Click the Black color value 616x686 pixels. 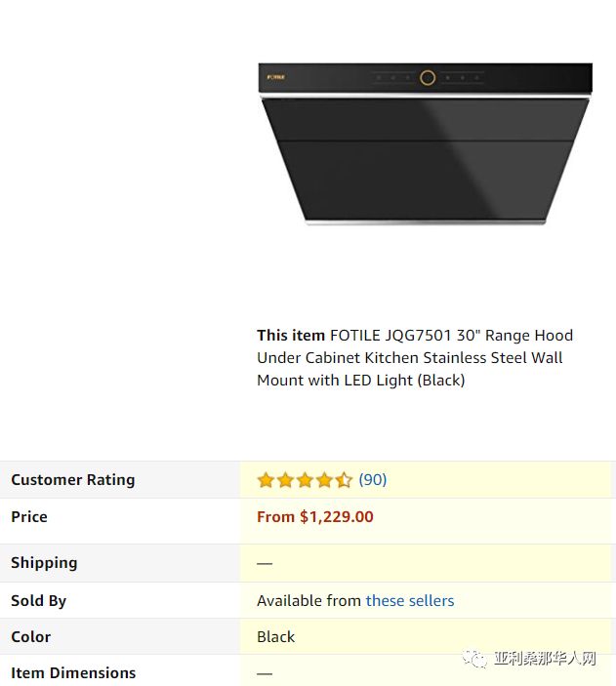pos(276,636)
